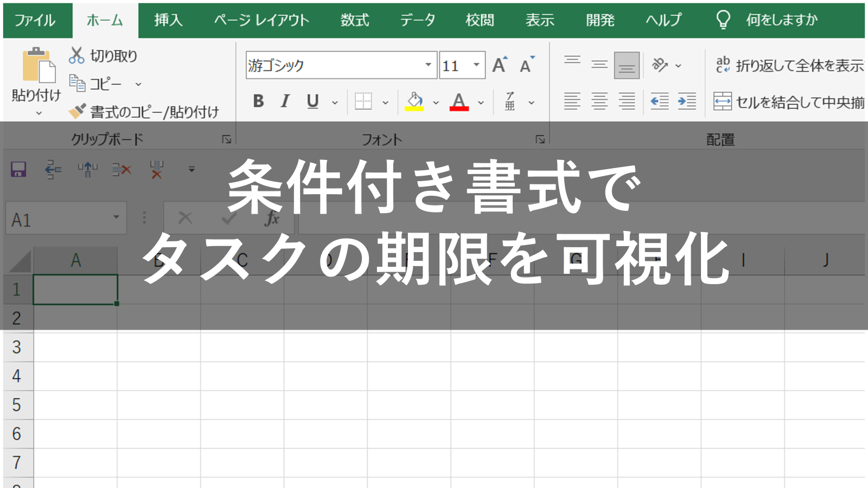Increase indent icon
This screenshot has width=868, height=488.
pyautogui.click(x=687, y=101)
